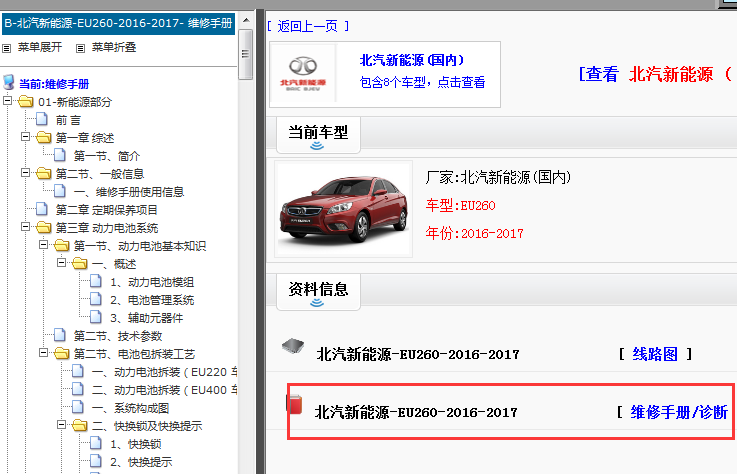Select the B-北汽新能源-EU260 manual title bar
737x474 pixels.
pyautogui.click(x=118, y=24)
